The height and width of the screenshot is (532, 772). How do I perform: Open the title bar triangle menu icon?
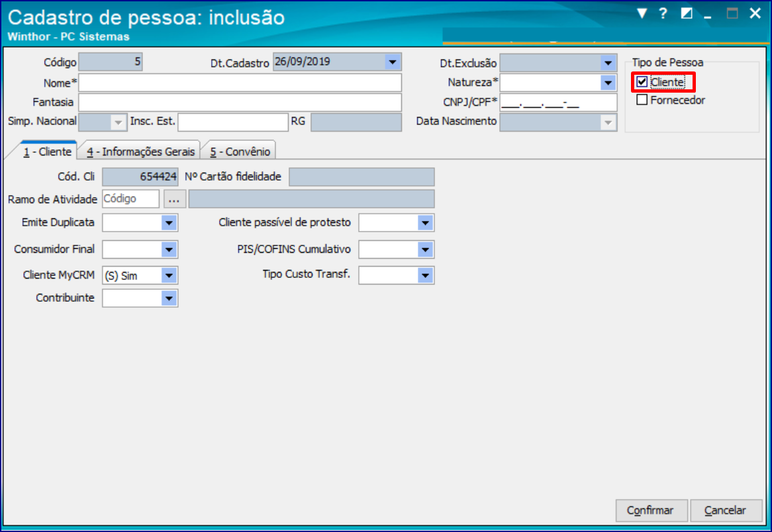tap(642, 13)
